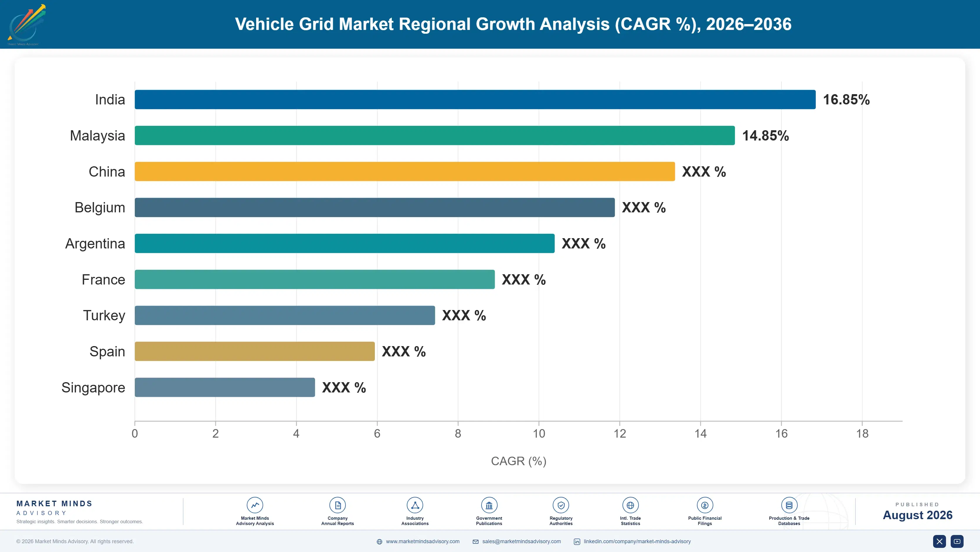Click the Production & Trade Databases icon
Screen dimensions: 980x552
coord(789,505)
